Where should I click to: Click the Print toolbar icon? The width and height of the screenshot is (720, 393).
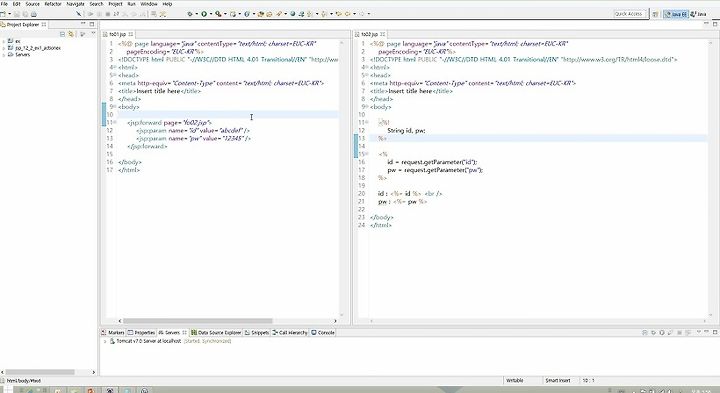(34, 14)
